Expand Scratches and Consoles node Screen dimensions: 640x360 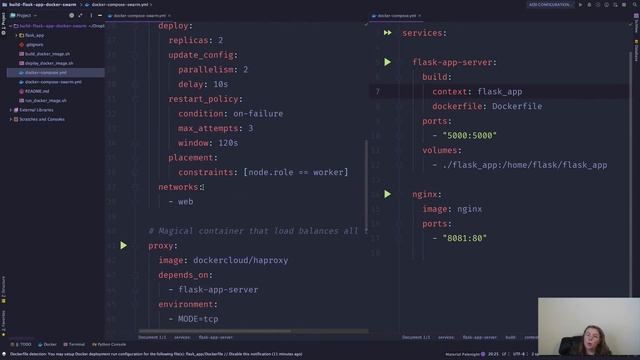tap(11, 119)
